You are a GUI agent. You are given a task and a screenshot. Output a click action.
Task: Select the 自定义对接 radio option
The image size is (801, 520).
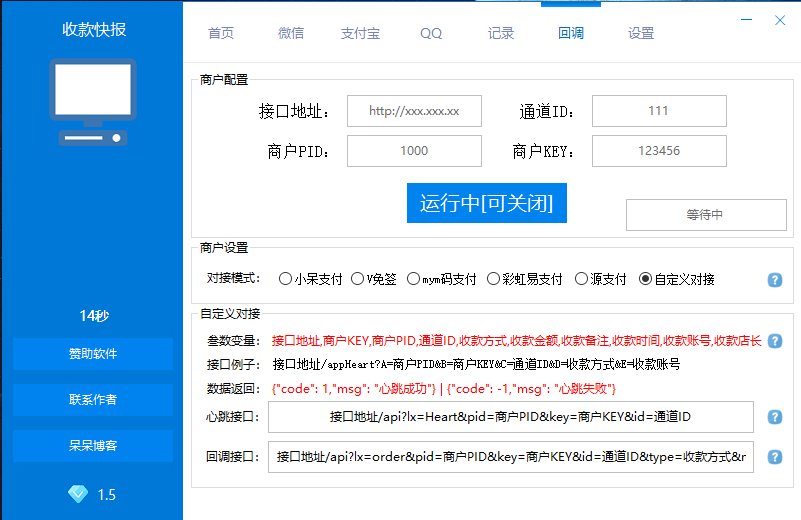click(645, 280)
